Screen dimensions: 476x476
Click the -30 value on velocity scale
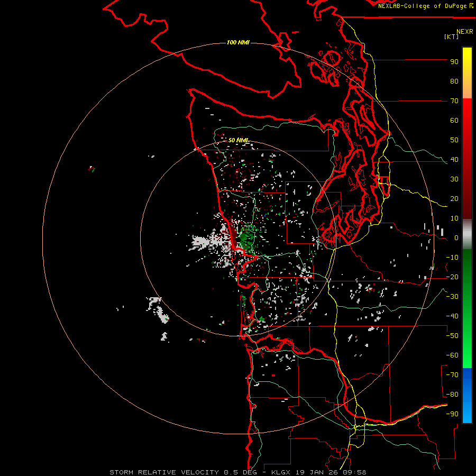(x=452, y=297)
